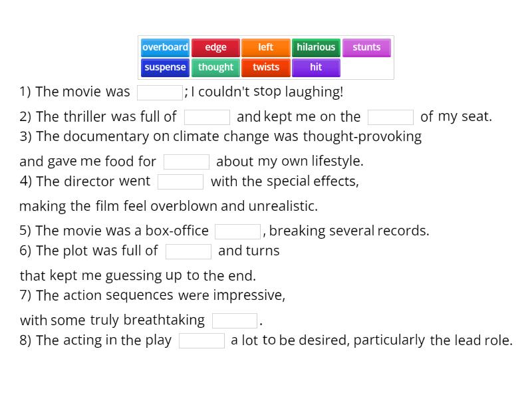Viewport: 532px width, 399px height.
Task: Click the blank before "and turns"
Action: (x=189, y=251)
